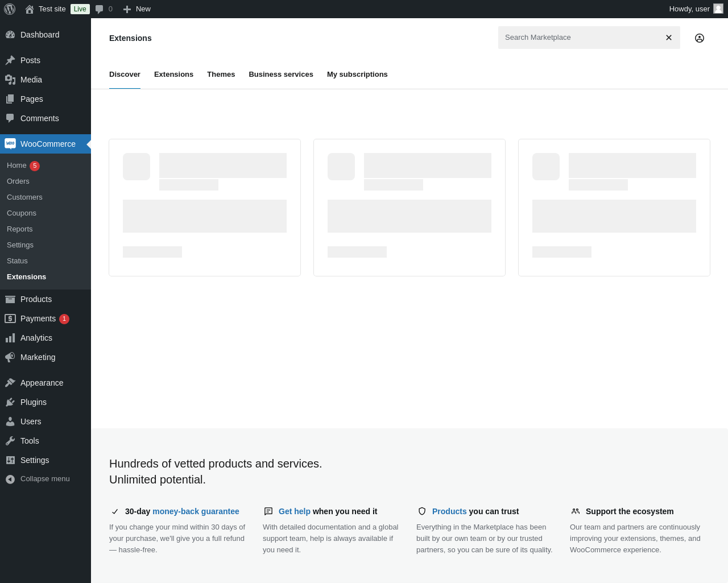Click the Products you can trust link
The height and width of the screenshot is (583, 728).
[x=449, y=511]
